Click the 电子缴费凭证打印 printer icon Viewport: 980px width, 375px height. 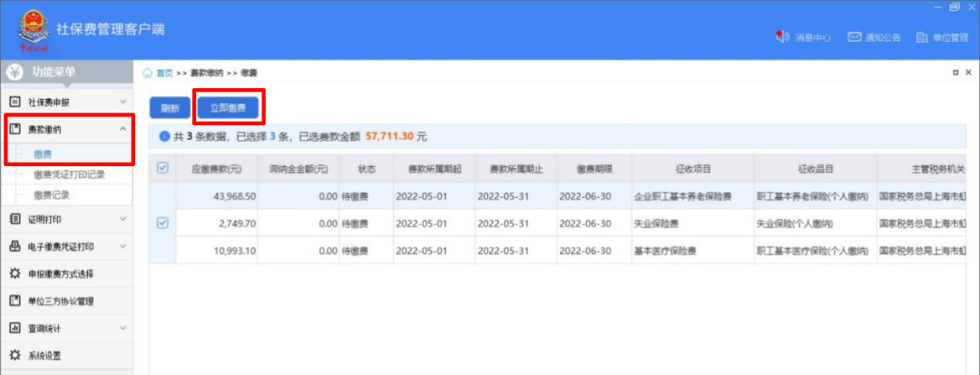pyautogui.click(x=15, y=246)
